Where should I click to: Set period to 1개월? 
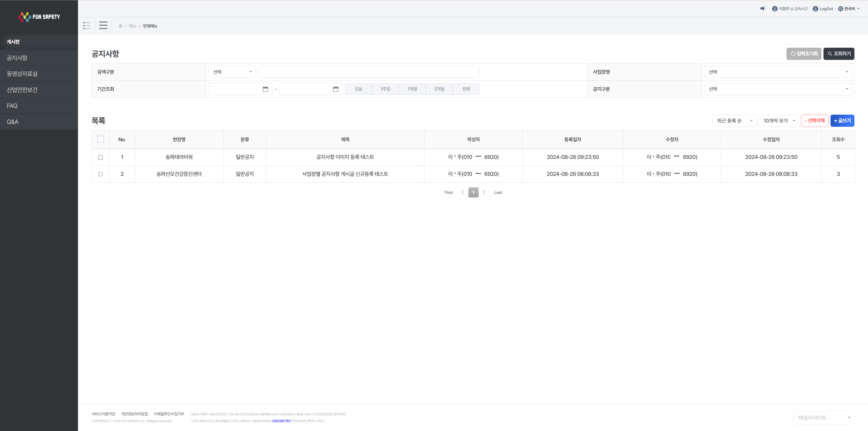pos(412,89)
